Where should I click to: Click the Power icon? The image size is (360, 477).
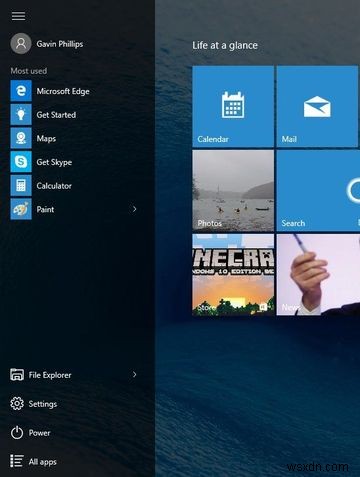point(17,433)
